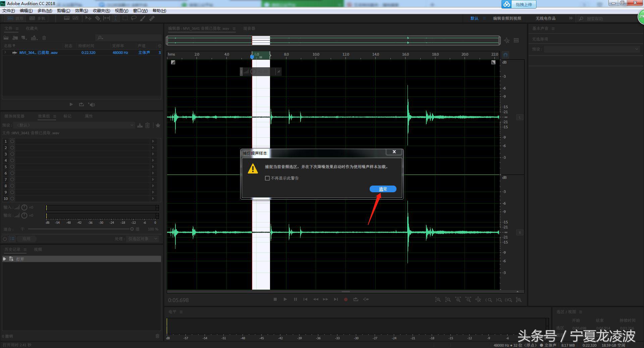
Task: Click the Play button in the transport
Action: (x=285, y=299)
